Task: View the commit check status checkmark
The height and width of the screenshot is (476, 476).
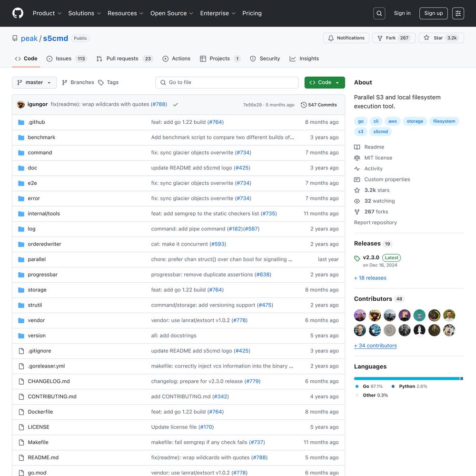Action: pos(175,104)
